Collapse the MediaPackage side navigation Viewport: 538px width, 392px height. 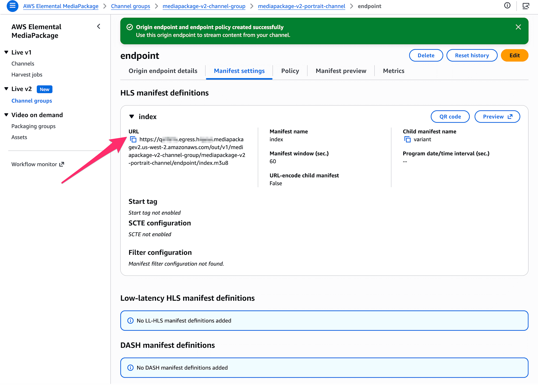pos(99,26)
